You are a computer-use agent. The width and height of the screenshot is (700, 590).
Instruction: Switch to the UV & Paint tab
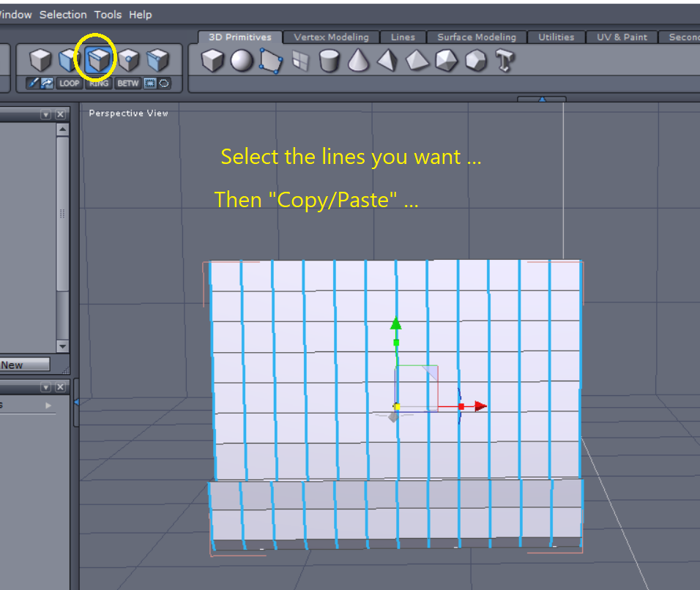pos(622,37)
